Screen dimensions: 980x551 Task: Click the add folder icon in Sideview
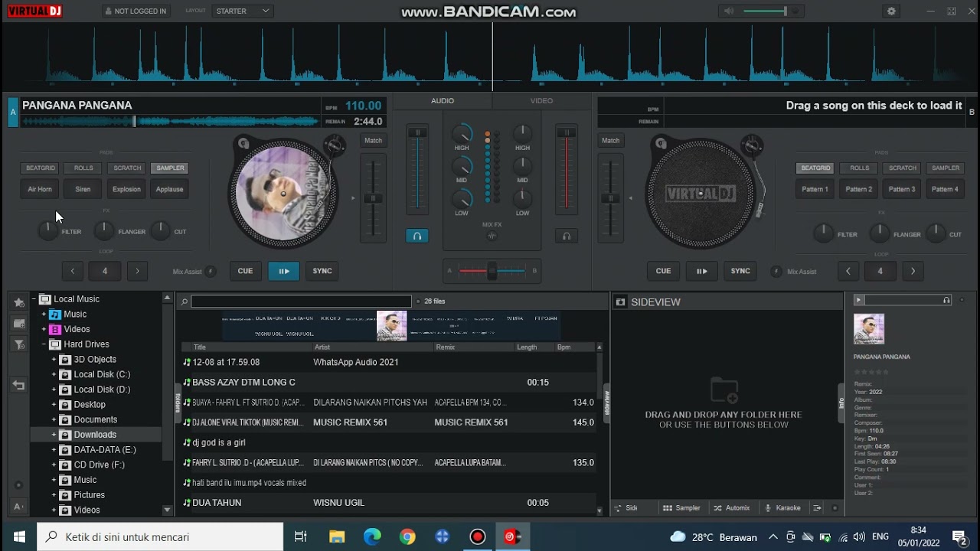click(724, 390)
